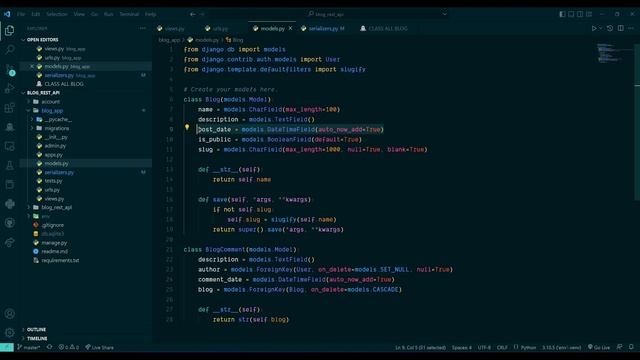This screenshot has height=360, width=640.
Task: Open the Python extension view in activity bar
Action: tap(9, 204)
